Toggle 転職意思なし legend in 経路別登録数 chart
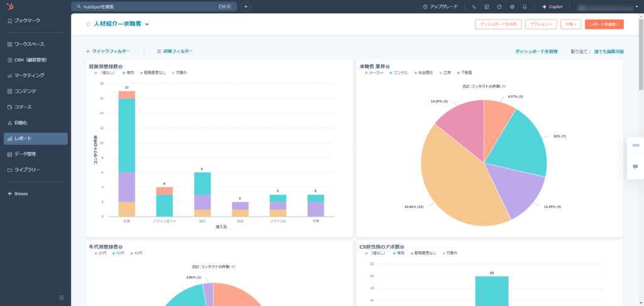The width and height of the screenshot is (644, 306). pyautogui.click(x=152, y=73)
